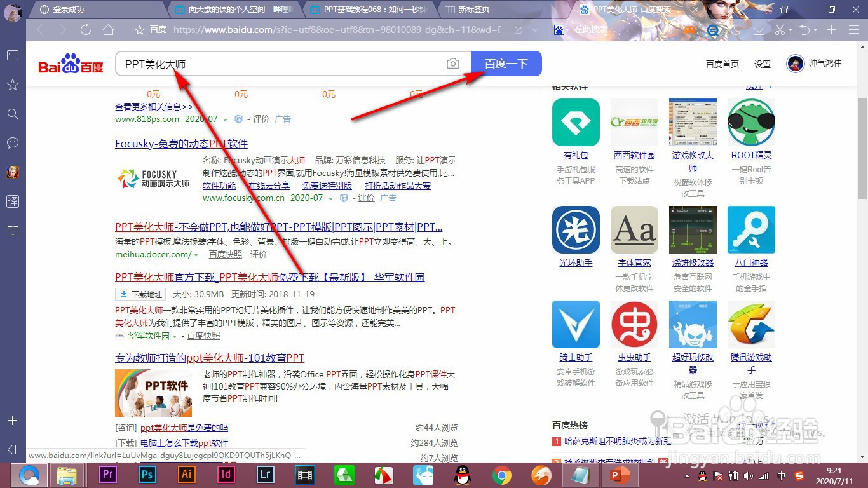Click 下载地址 download button
Image resolution: width=868 pixels, height=488 pixels.
140,294
